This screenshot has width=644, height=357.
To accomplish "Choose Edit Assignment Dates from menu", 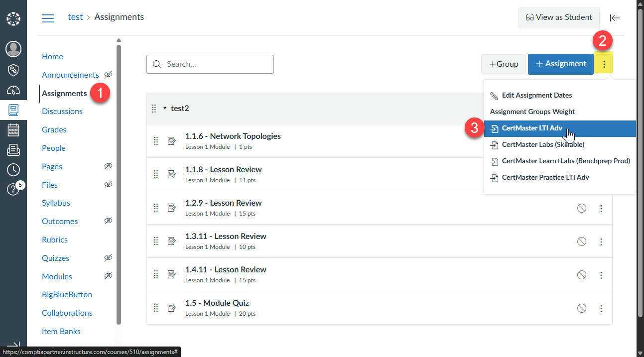I will tap(536, 95).
